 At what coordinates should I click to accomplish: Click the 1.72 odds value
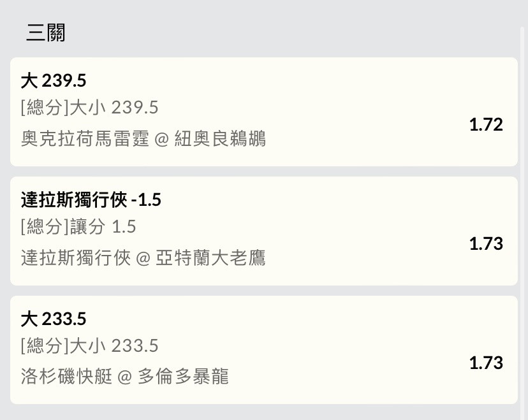click(486, 125)
